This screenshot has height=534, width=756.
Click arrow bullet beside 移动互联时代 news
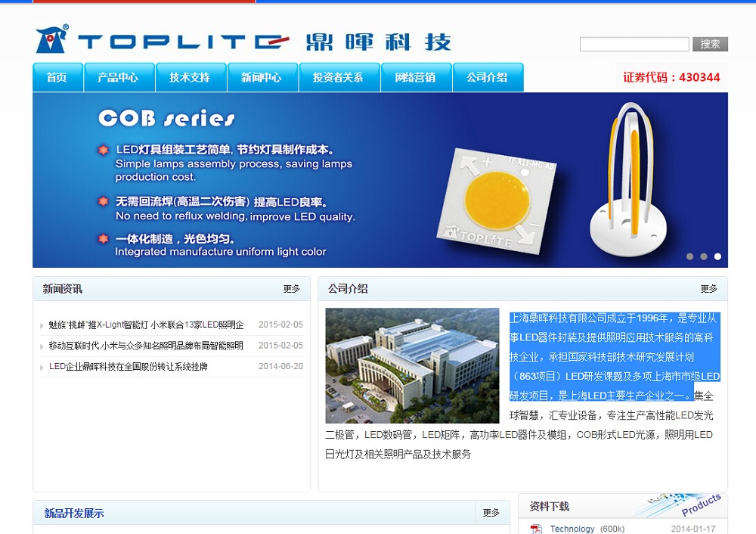point(42,346)
